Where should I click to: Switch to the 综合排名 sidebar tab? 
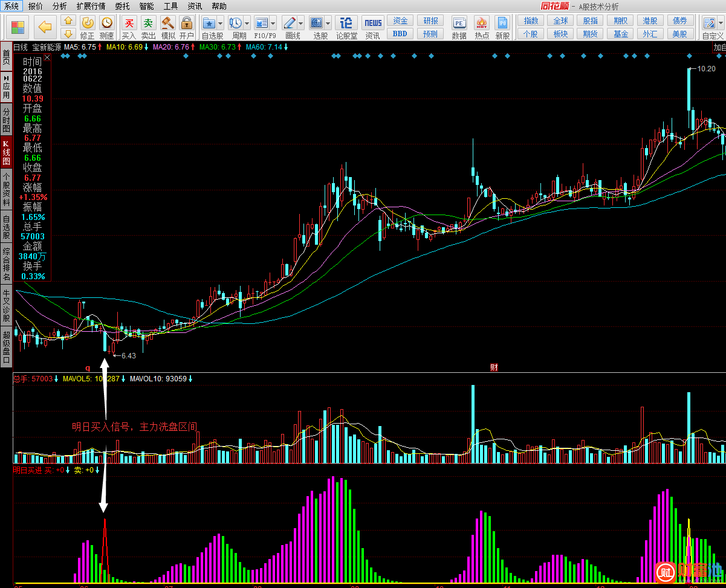click(x=6, y=265)
